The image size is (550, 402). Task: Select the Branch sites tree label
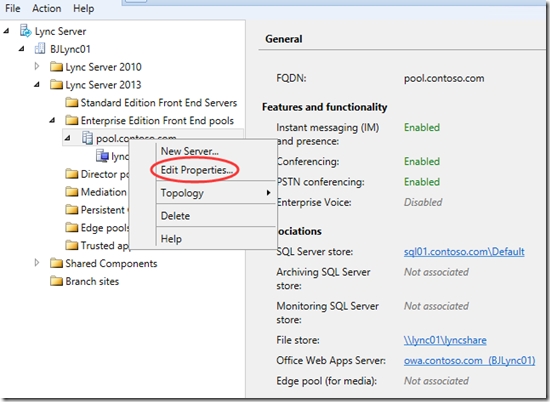[92, 281]
